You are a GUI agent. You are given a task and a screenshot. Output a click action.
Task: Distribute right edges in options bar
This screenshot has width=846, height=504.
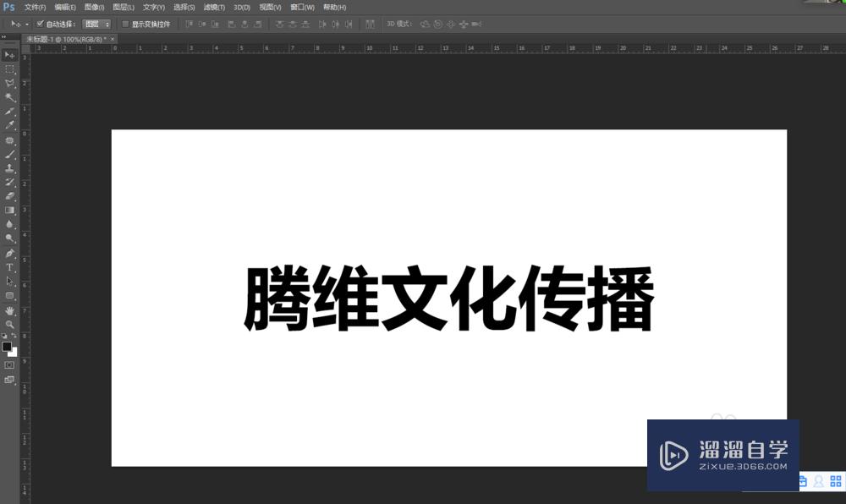(349, 25)
